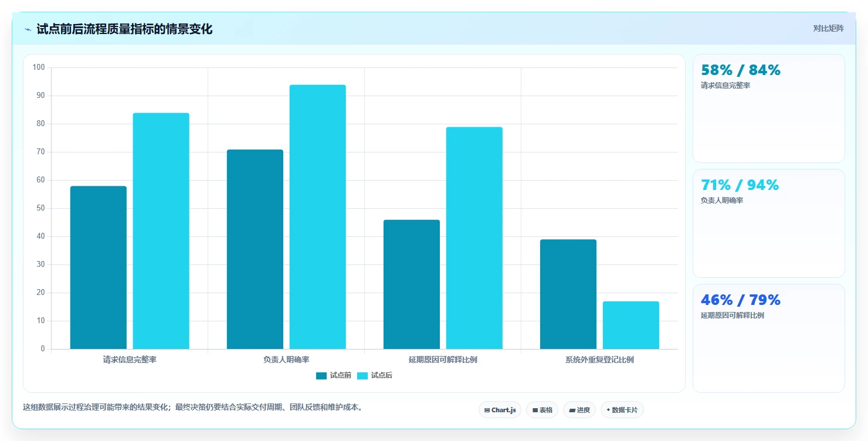Click the y-axis tick label 100
Viewport: 868px width, 441px height.
[39, 67]
